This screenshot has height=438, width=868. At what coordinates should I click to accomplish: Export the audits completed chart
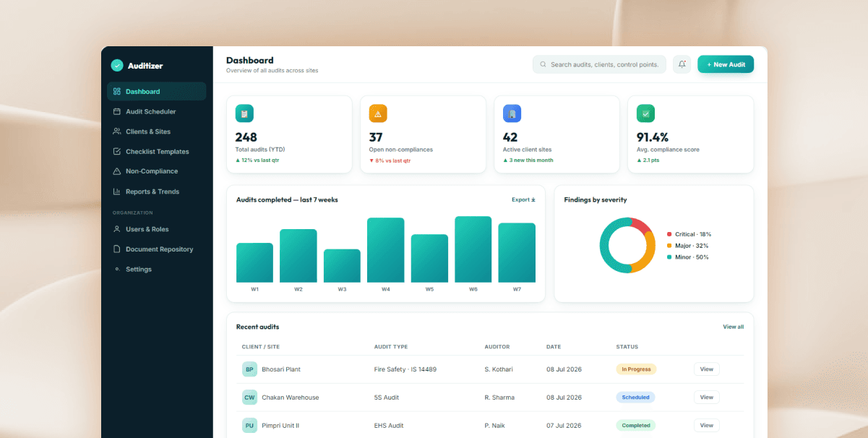click(523, 199)
